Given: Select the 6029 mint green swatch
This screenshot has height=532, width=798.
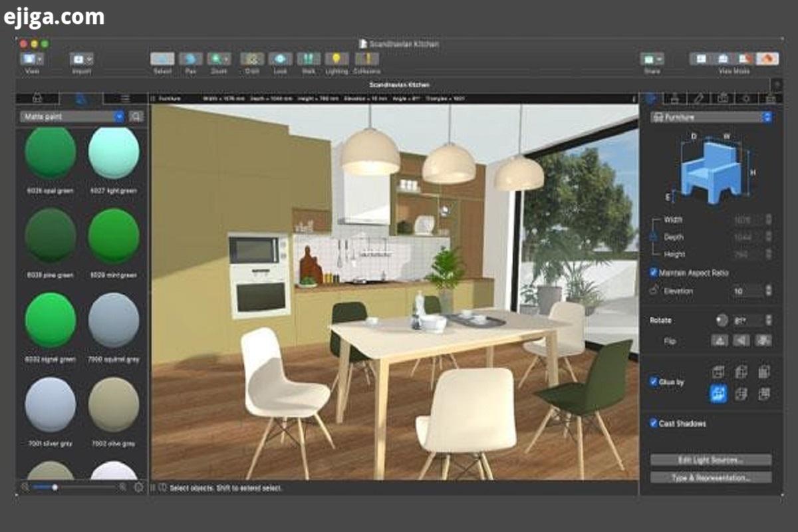Looking at the screenshot, I should coord(114,235).
